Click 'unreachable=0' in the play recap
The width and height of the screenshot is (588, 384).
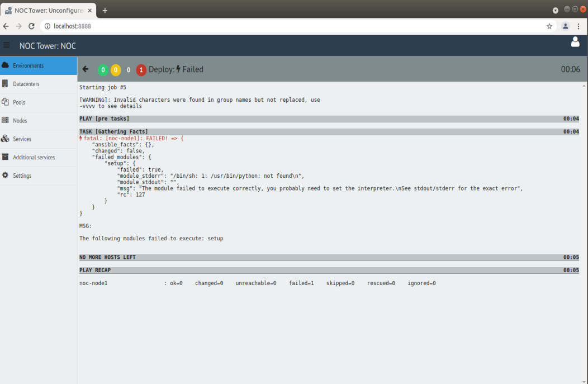[256, 283]
